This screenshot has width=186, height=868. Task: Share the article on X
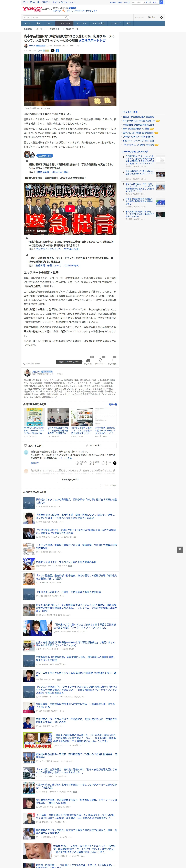pos(53,50)
